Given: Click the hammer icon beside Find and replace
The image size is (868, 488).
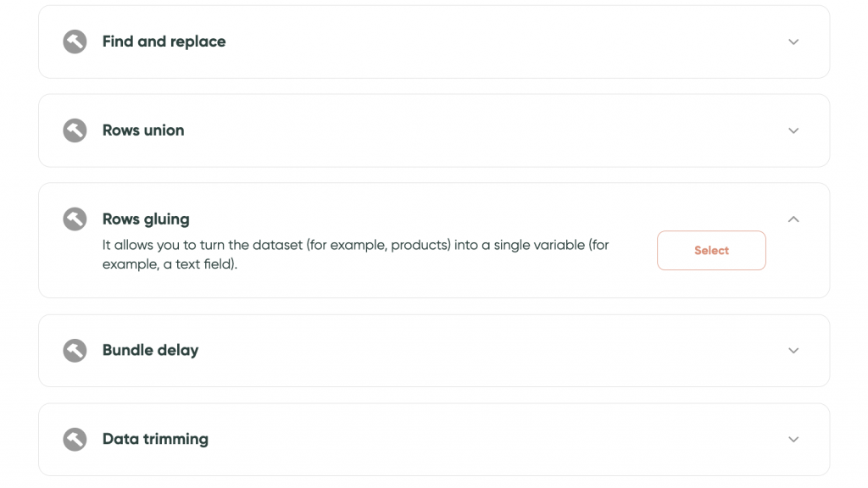Looking at the screenshot, I should pyautogui.click(x=75, y=42).
